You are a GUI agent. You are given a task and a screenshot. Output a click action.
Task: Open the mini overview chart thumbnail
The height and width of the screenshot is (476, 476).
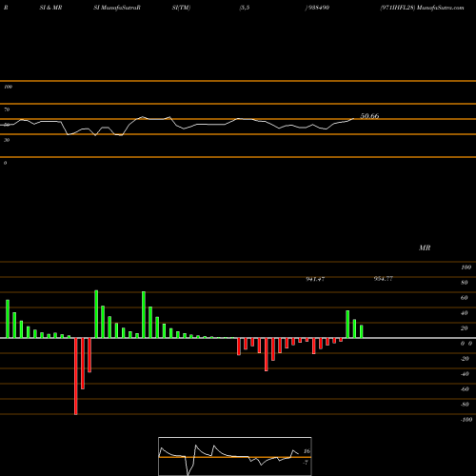[x=235, y=456]
